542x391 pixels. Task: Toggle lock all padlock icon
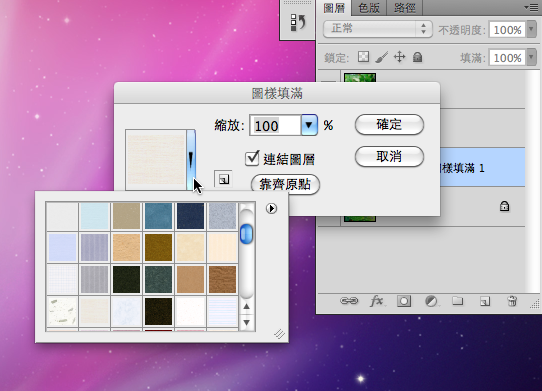tap(418, 57)
